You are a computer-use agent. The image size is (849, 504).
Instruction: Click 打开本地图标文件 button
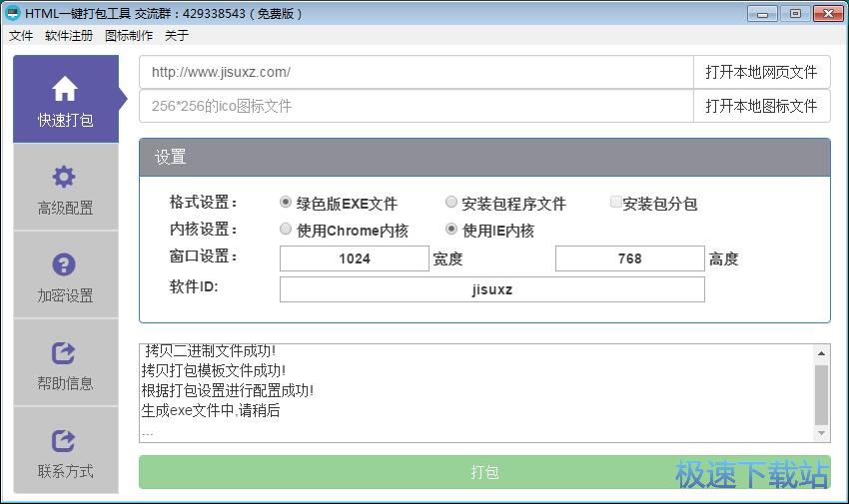tap(761, 106)
